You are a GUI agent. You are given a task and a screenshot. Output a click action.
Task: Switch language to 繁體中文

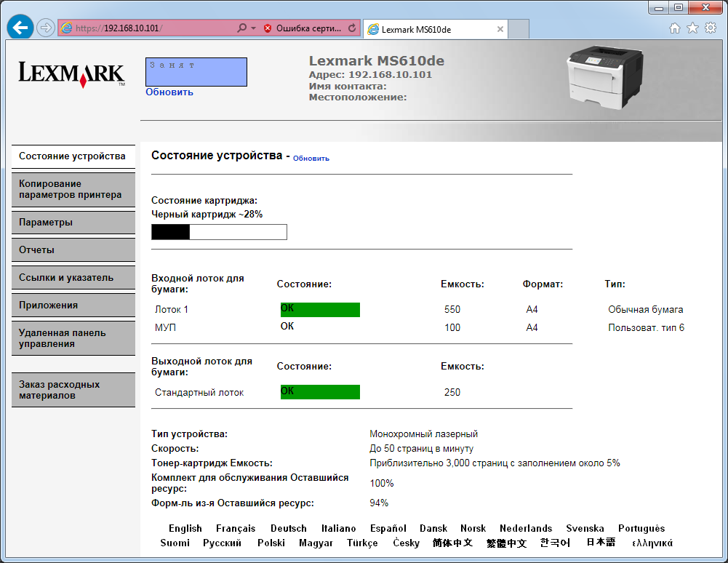(x=506, y=543)
